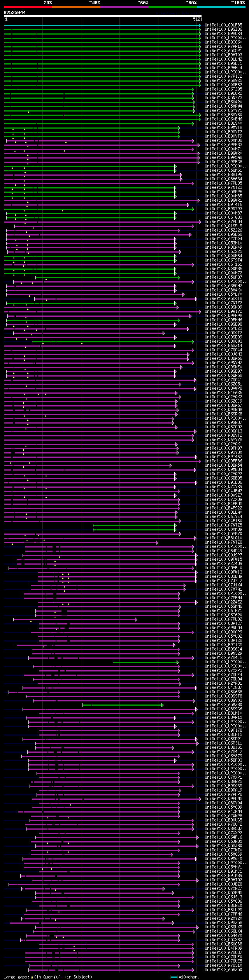
Task: Click the 512 query length label
Action: tap(196, 19)
